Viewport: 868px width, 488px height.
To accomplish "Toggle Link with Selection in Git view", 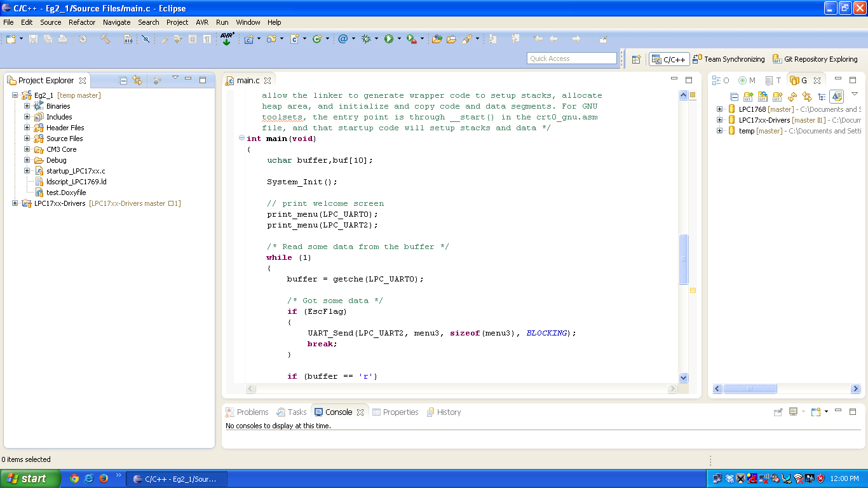I will tap(807, 97).
